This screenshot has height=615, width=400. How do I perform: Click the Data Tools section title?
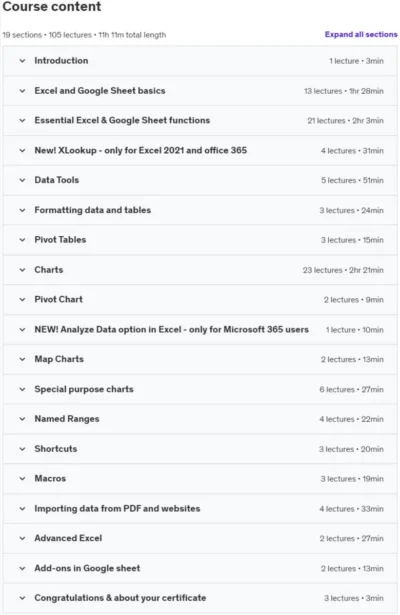[x=56, y=180]
